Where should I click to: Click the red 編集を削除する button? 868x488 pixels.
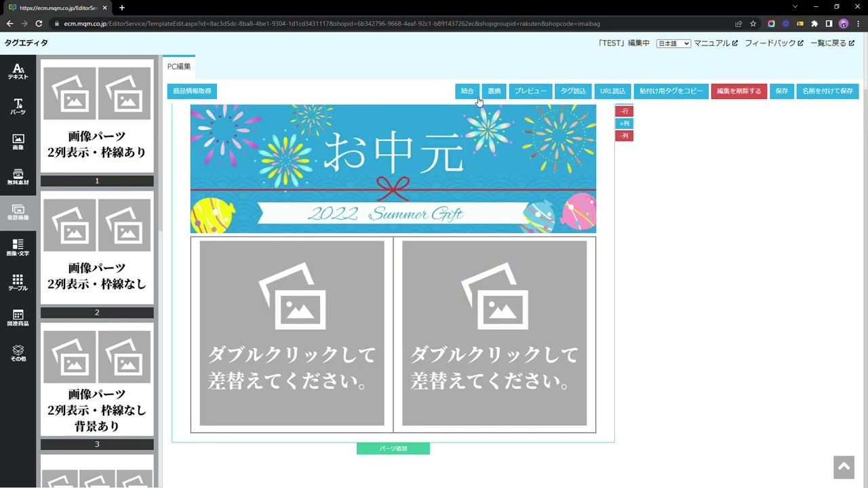(739, 91)
